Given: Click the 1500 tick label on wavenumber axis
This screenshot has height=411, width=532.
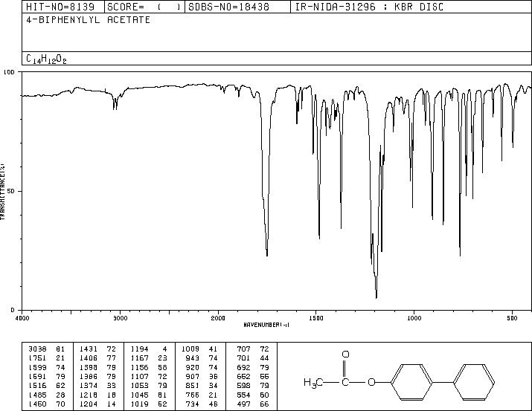Looking at the screenshot, I should [316, 318].
